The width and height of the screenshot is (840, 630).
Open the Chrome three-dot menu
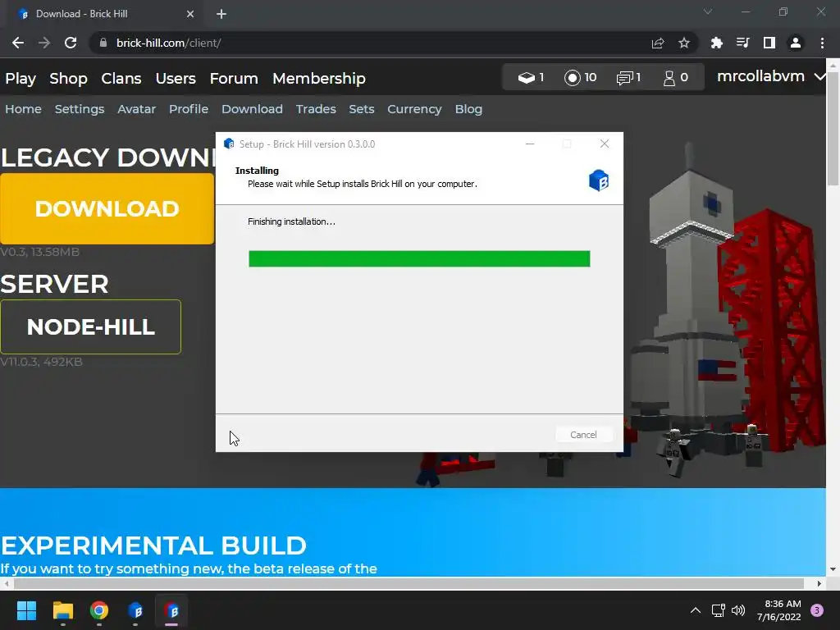pos(822,43)
